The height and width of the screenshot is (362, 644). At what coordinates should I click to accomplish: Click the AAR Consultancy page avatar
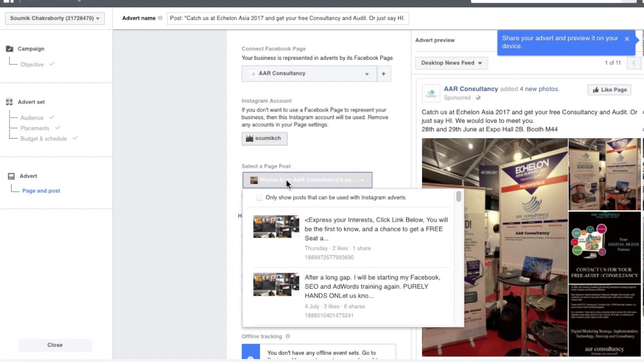431,93
